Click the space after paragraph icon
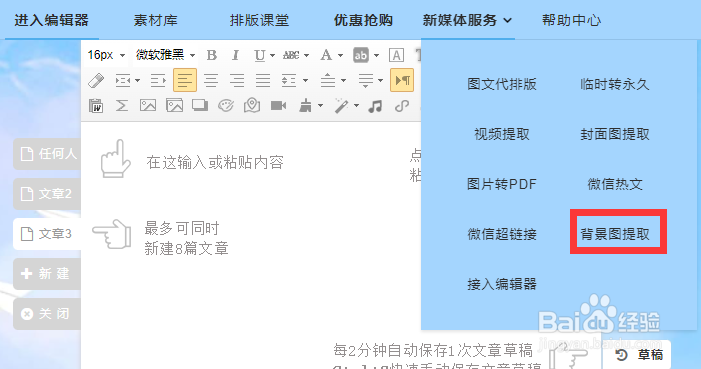701x369 pixels. click(x=365, y=81)
